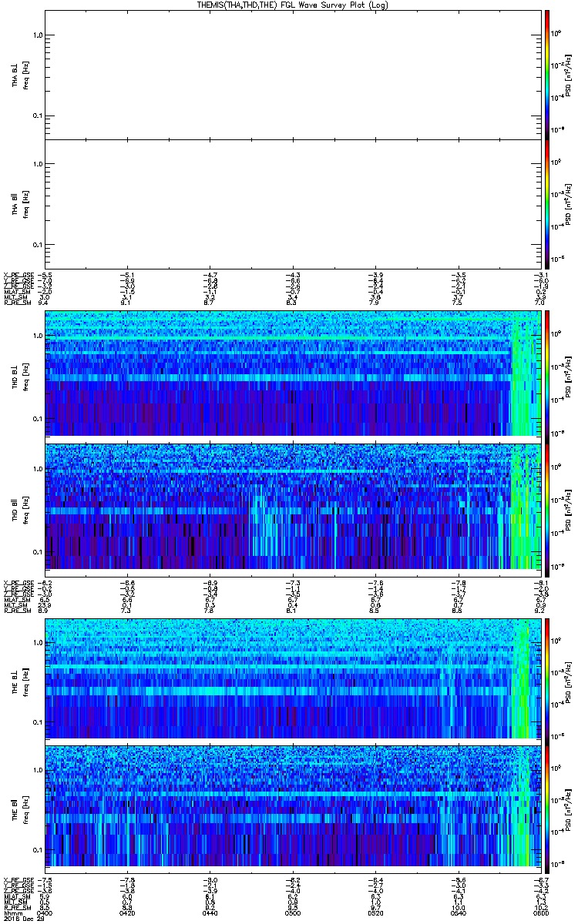Click the X_RE_GSE row label under THA panels

tap(20, 275)
